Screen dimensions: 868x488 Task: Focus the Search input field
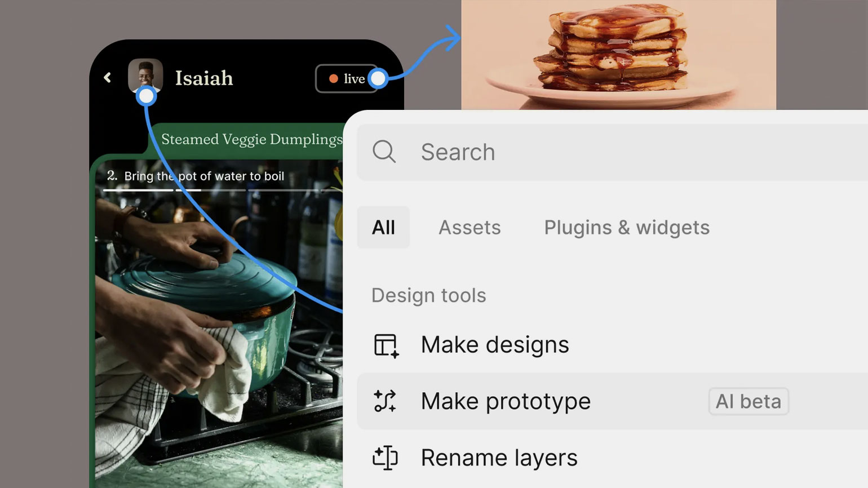tap(620, 152)
